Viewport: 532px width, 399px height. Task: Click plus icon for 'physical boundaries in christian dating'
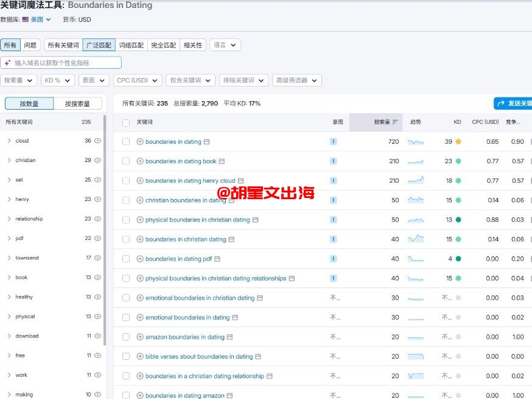pyautogui.click(x=140, y=220)
